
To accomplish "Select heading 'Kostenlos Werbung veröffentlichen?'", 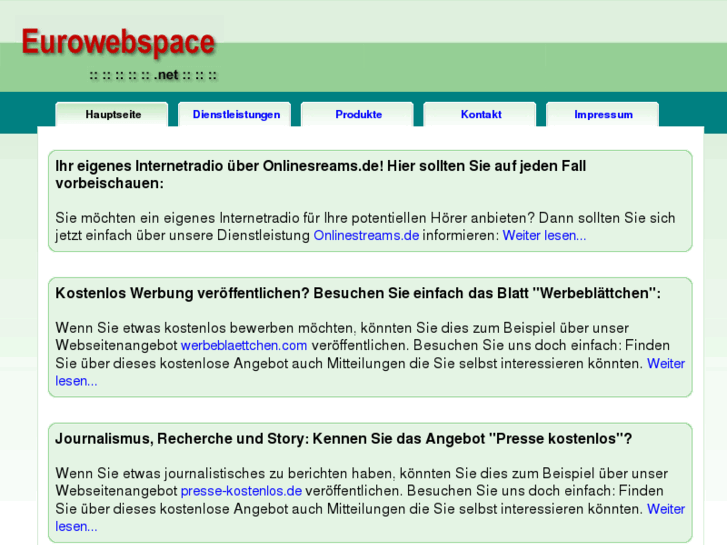I will [x=182, y=294].
